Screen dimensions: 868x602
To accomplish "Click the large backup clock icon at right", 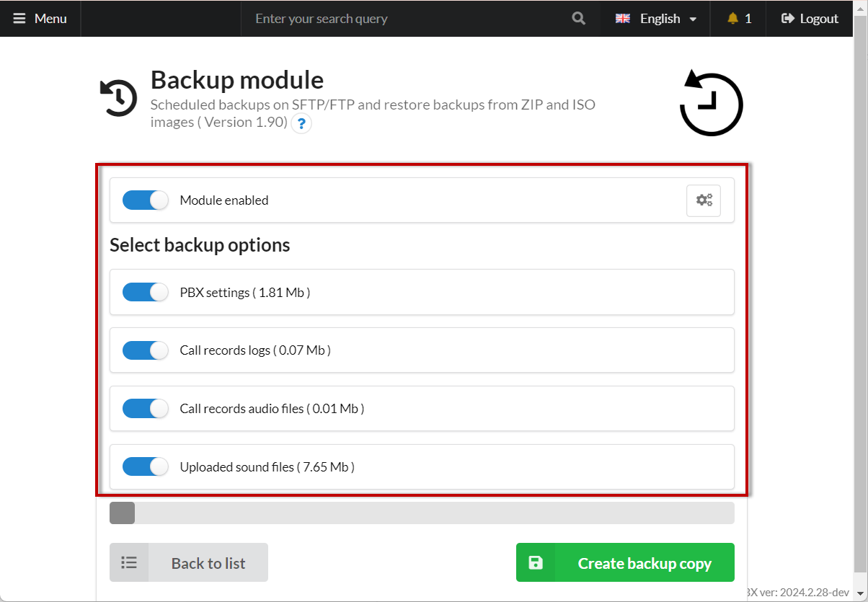I will (x=711, y=104).
